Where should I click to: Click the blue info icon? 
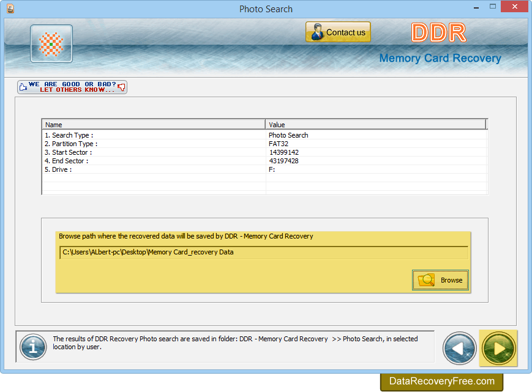(x=33, y=347)
